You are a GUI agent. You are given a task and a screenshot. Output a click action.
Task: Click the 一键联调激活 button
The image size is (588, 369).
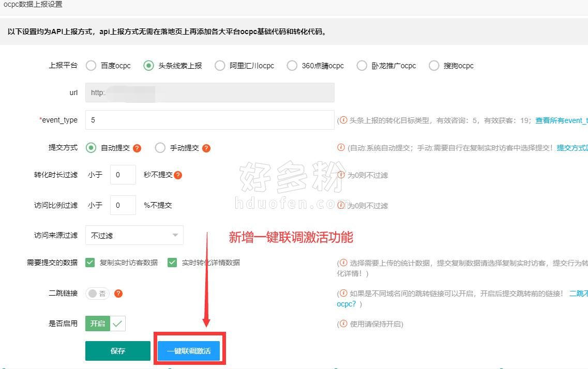[189, 351]
